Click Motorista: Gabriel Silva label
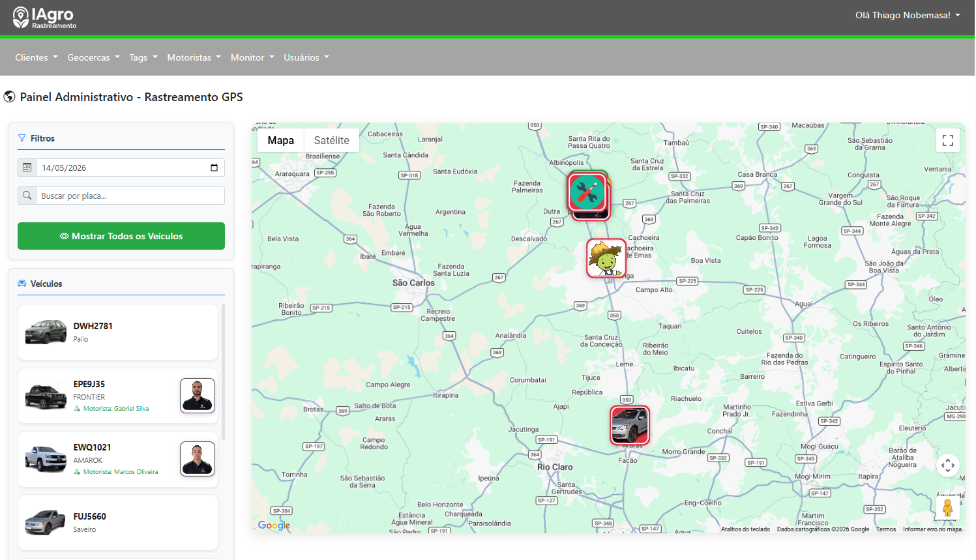976x560 pixels. 116,409
